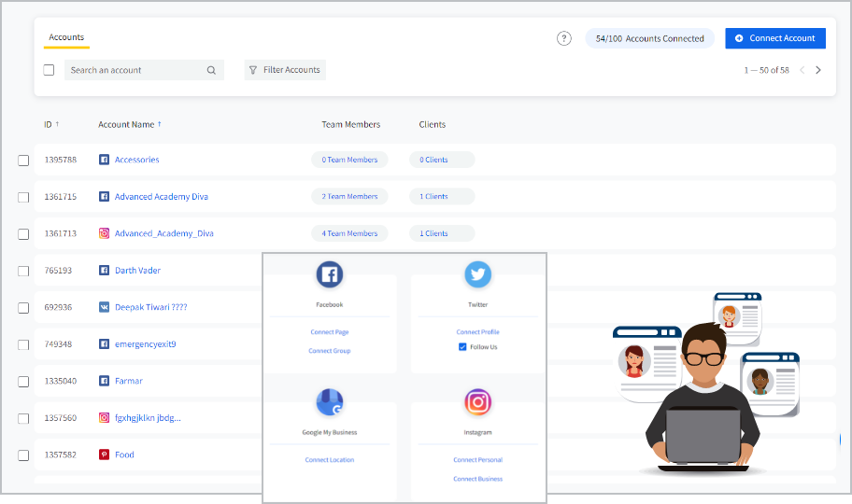Click the 1 — 50 of 58 pagination text
Image resolution: width=852 pixels, height=504 pixels.
pos(767,70)
